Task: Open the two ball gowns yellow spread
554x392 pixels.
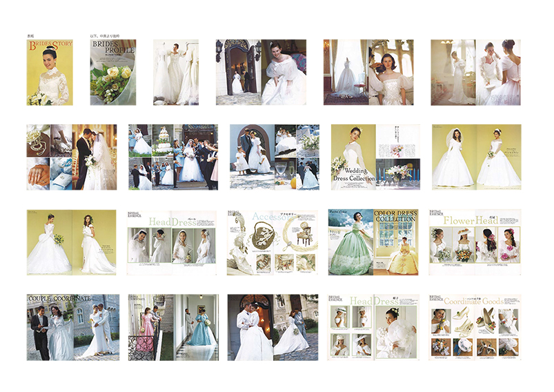Action: point(477,157)
